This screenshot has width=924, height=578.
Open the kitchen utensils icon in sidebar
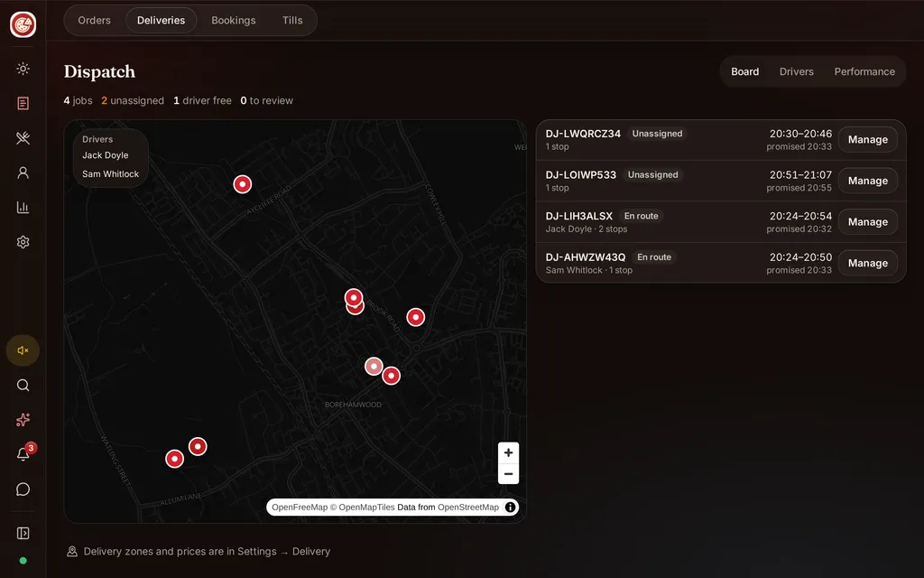tap(23, 138)
